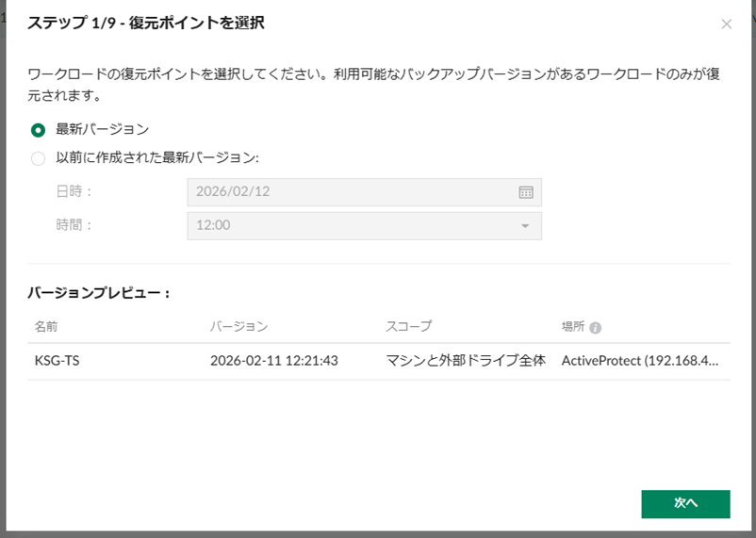The height and width of the screenshot is (538, 756).
Task: Choose 以前に作成された最新バージョン radio option
Action: [38, 158]
